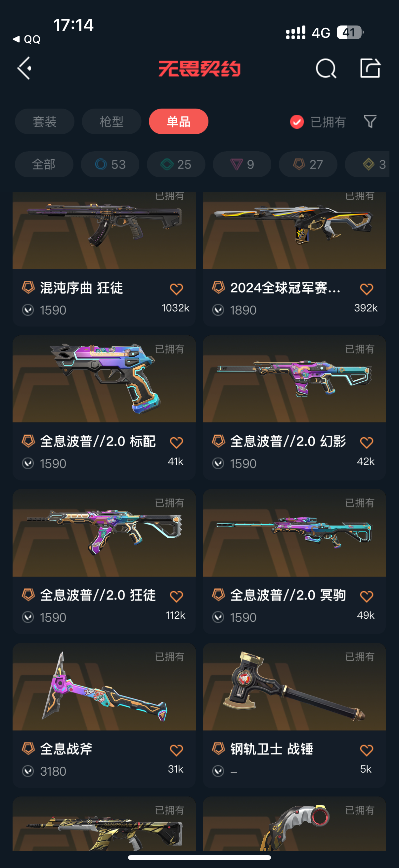Image resolution: width=399 pixels, height=868 pixels.
Task: Open the filter funnel icon
Action: click(370, 121)
